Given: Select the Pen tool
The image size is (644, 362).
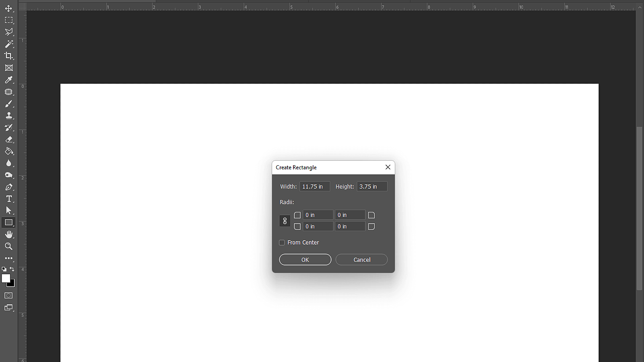Looking at the screenshot, I should pos(9,187).
